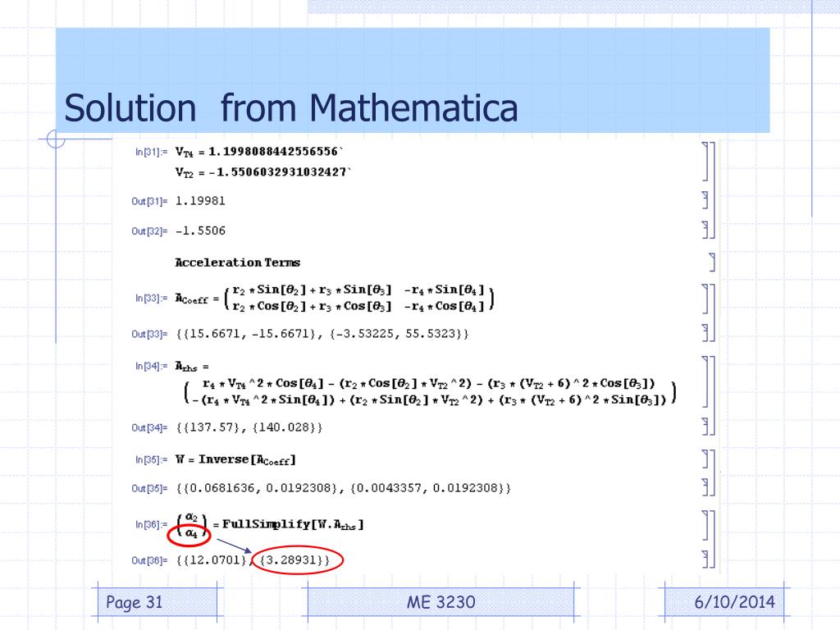Click the slide title "Solution from Mathematica"
The width and height of the screenshot is (840, 630).
click(291, 108)
